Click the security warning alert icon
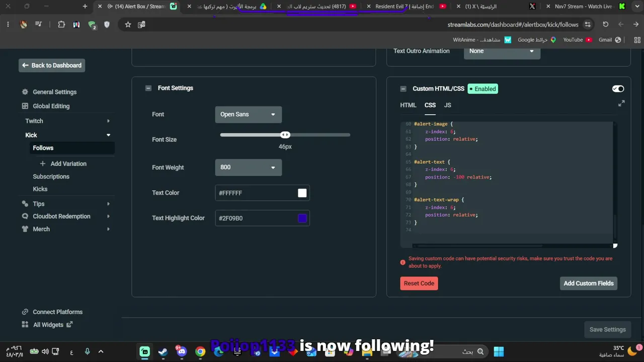 click(403, 262)
